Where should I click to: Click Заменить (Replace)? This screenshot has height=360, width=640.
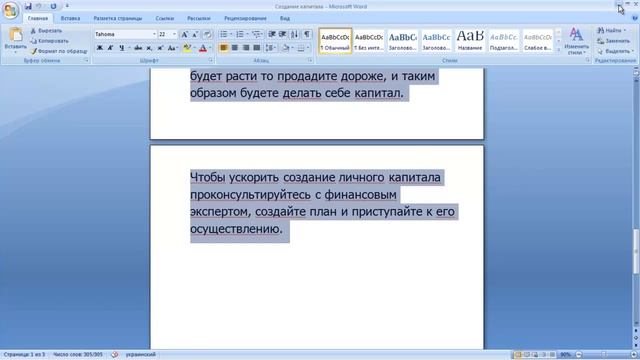click(x=613, y=41)
